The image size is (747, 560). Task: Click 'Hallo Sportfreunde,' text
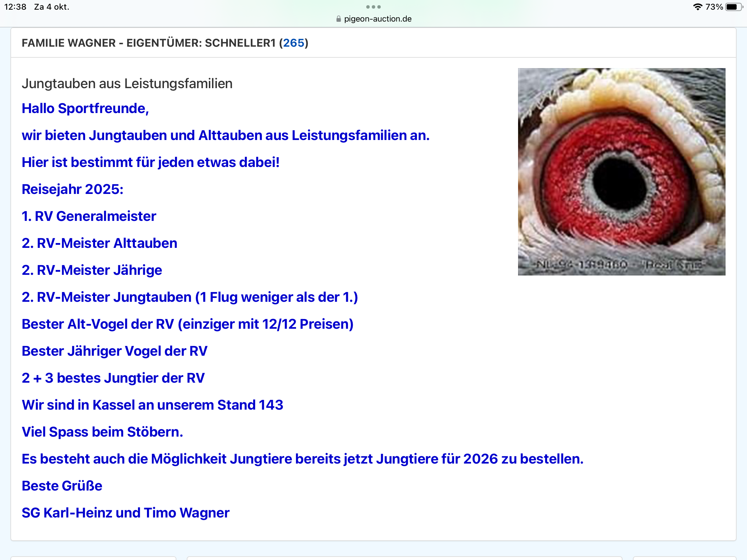point(85,109)
